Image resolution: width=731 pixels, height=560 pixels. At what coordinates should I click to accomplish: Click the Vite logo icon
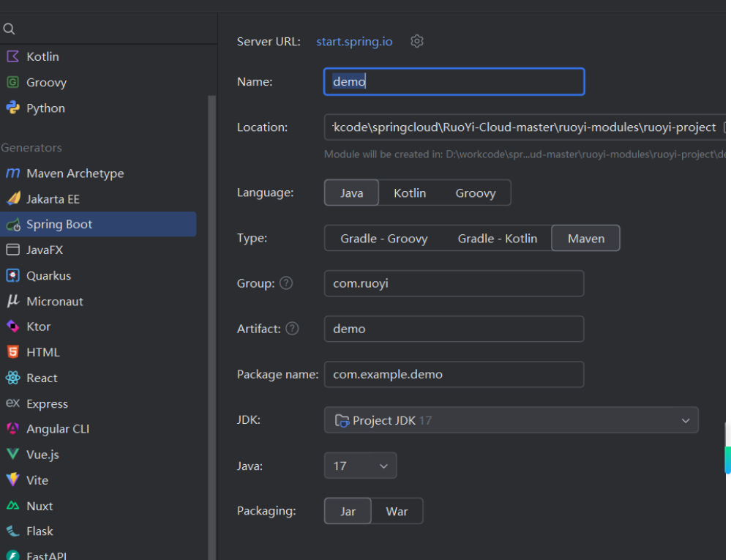tap(12, 479)
